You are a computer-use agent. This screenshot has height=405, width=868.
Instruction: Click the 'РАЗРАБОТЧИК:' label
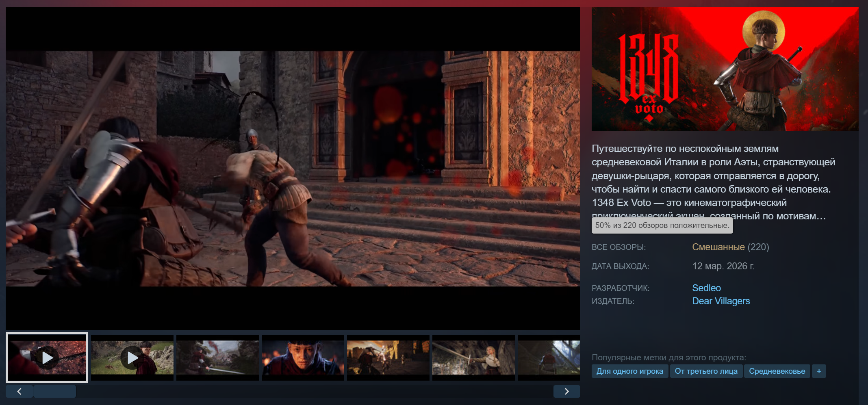[621, 288]
